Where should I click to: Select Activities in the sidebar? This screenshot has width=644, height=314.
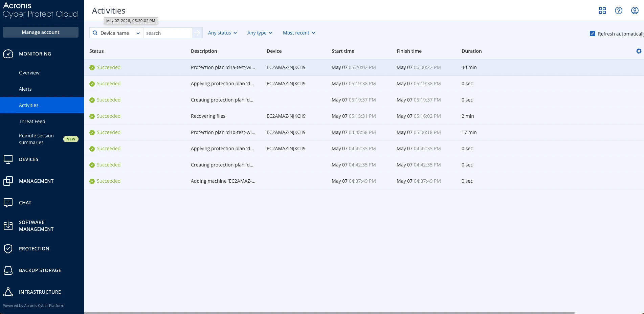click(x=42, y=105)
